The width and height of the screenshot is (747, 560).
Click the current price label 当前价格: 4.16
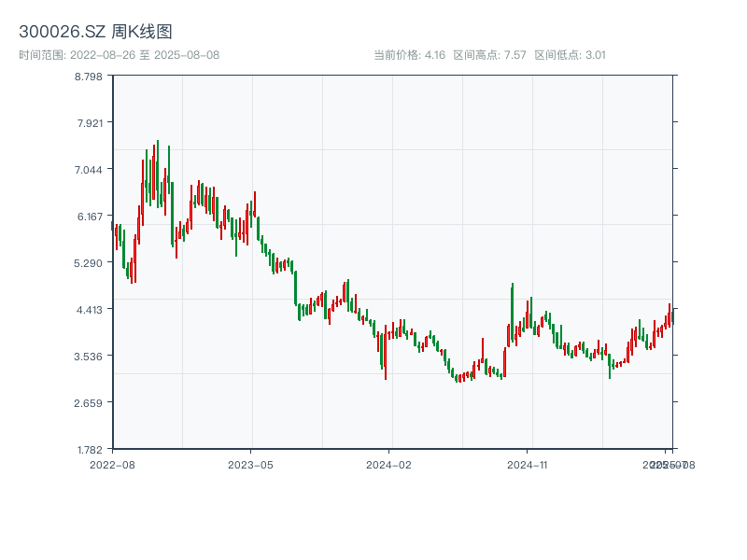(x=409, y=55)
